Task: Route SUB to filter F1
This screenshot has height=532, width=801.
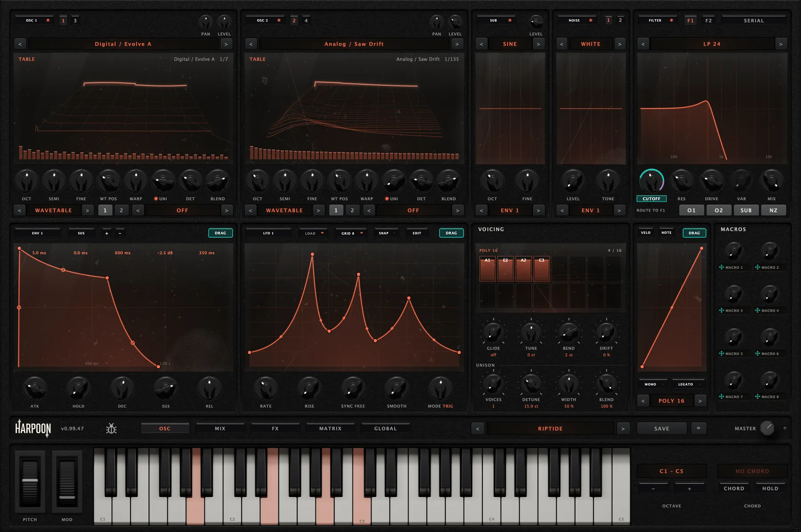Action: pos(746,210)
